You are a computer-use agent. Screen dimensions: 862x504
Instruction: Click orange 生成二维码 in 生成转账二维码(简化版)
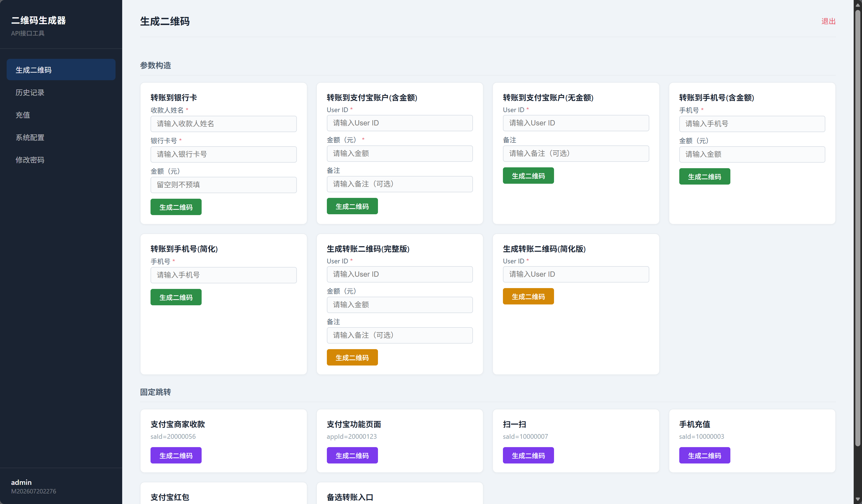click(528, 296)
